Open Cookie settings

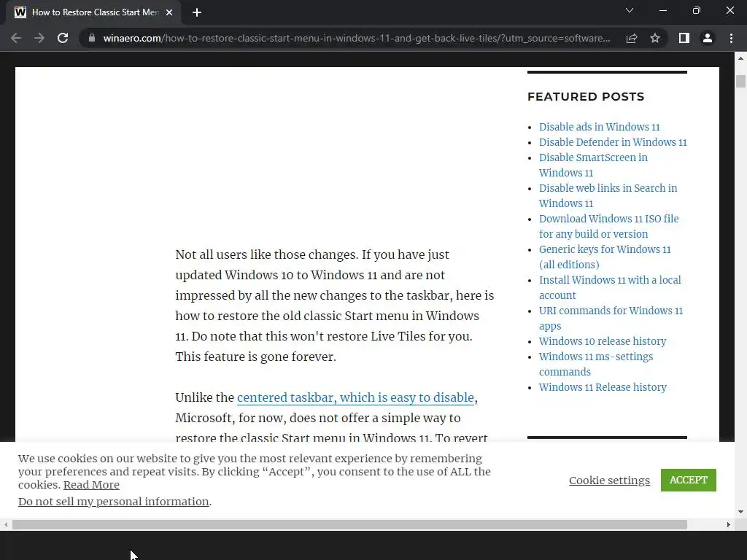click(x=609, y=480)
